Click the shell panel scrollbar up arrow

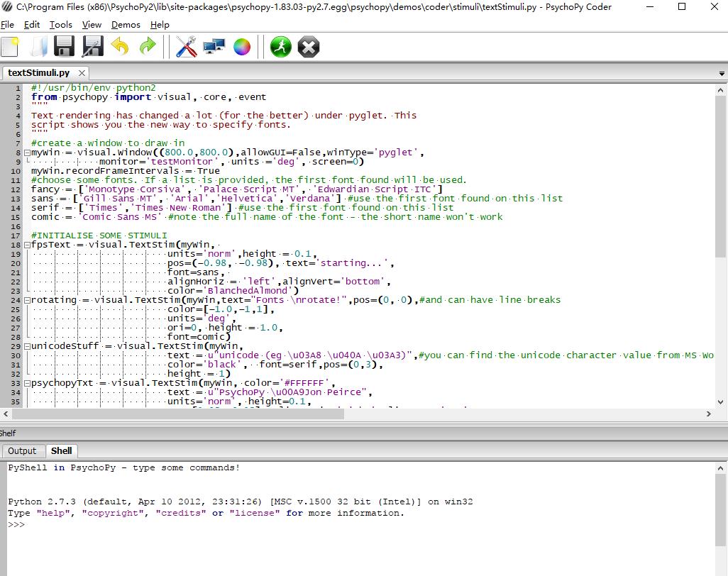click(720, 468)
